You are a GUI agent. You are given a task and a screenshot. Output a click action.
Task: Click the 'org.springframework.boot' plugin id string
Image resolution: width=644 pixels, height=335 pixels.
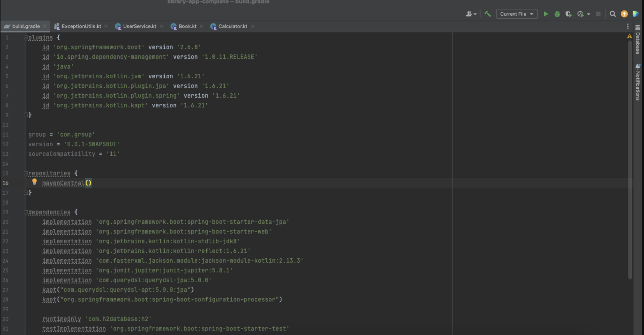click(99, 47)
